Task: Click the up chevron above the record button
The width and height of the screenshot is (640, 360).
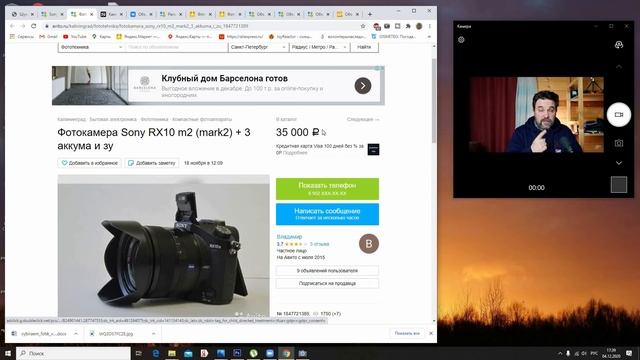Action: (619, 67)
